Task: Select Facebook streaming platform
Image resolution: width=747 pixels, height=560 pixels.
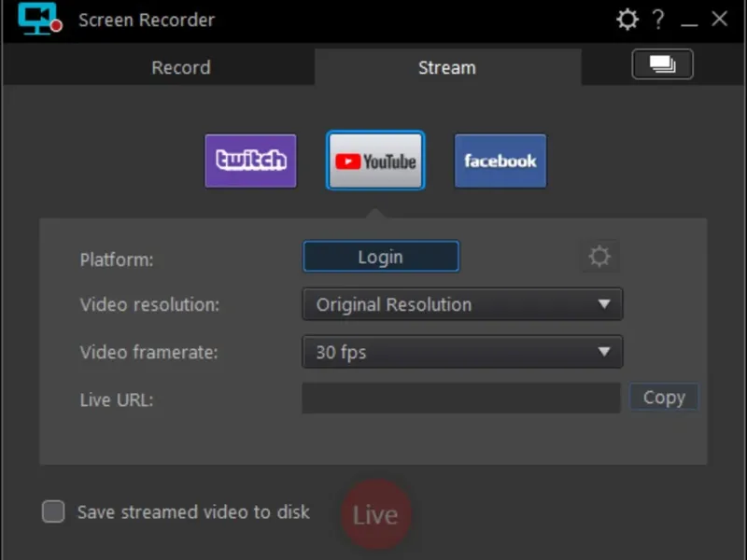Action: [x=500, y=161]
